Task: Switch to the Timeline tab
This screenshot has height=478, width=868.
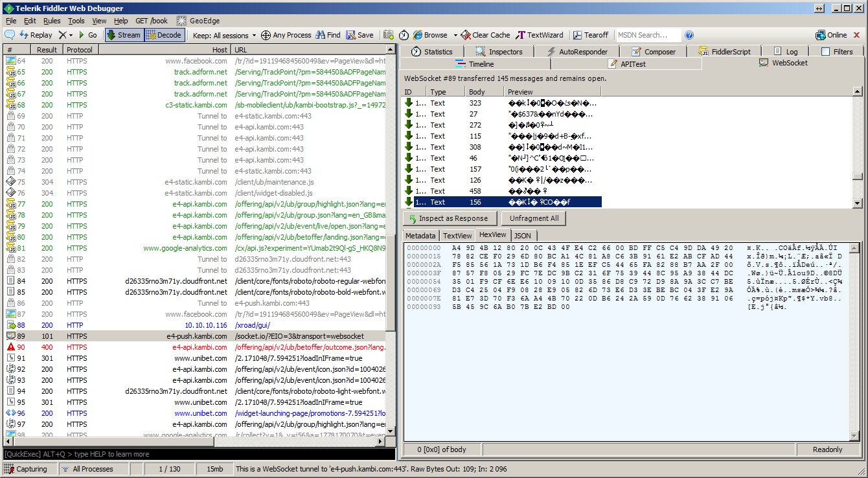Action: pyautogui.click(x=474, y=64)
